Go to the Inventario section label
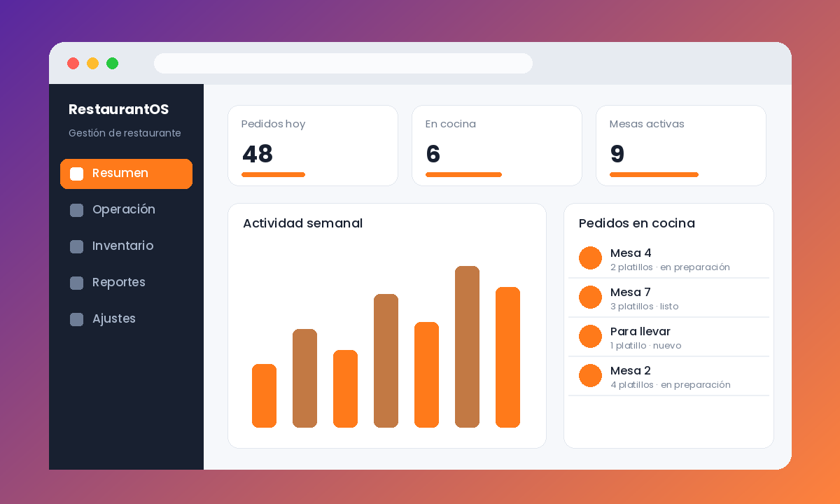Screen dimensions: 840x504 click(122, 246)
